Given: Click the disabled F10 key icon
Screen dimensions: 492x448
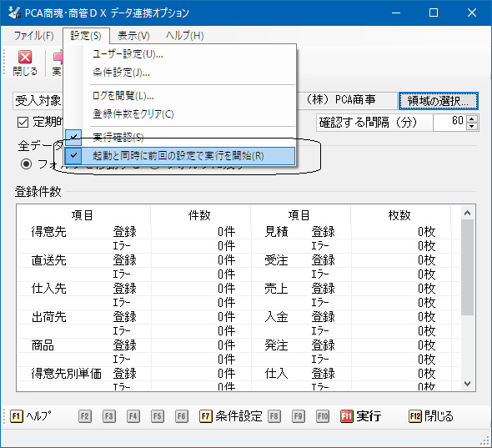Looking at the screenshot, I should 322,416.
